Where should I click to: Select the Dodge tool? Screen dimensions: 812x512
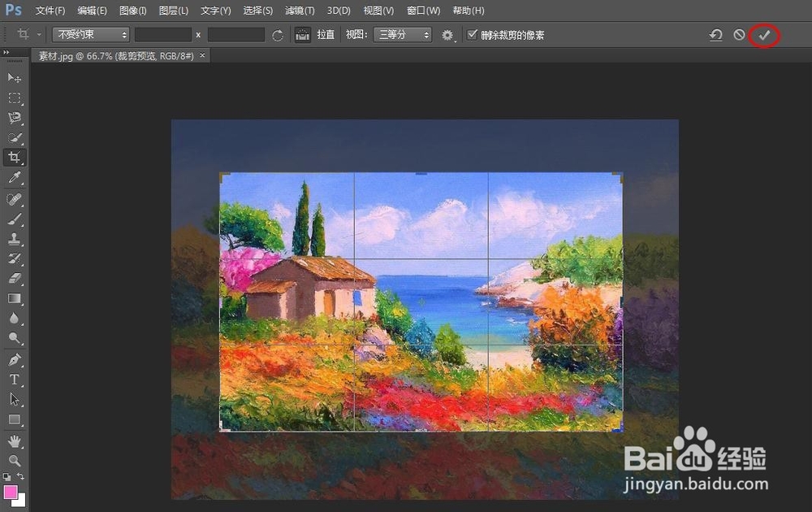tap(14, 338)
